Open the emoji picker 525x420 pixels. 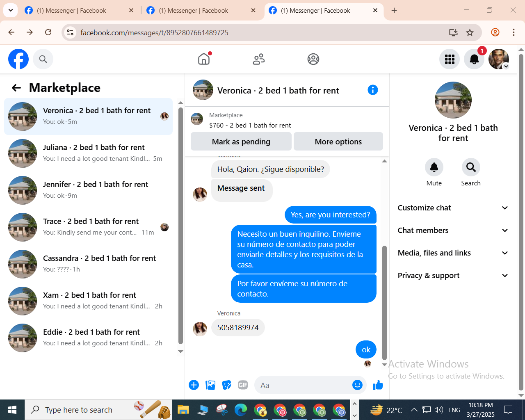pos(358,385)
